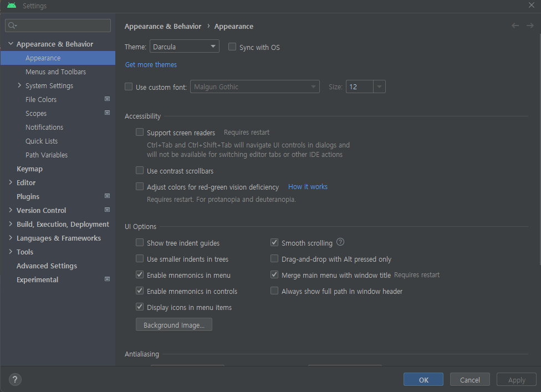Click the settings search field
Screen dimensions: 541x392
click(x=58, y=26)
